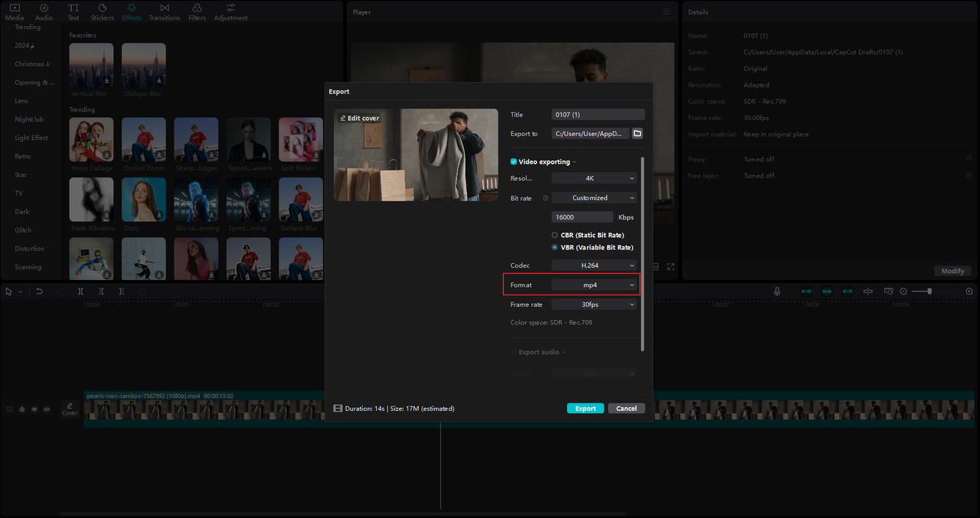Viewport: 980px width, 518px height.
Task: Click the timeline zoom in plus icon
Action: [x=969, y=292]
